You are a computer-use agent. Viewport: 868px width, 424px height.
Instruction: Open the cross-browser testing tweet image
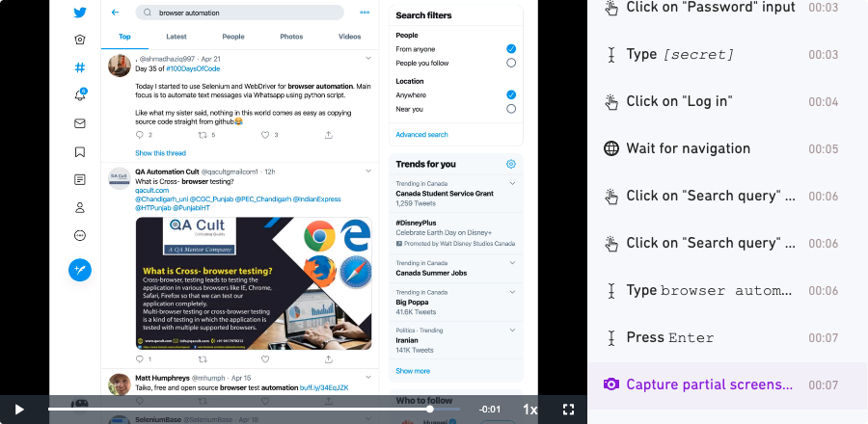254,283
